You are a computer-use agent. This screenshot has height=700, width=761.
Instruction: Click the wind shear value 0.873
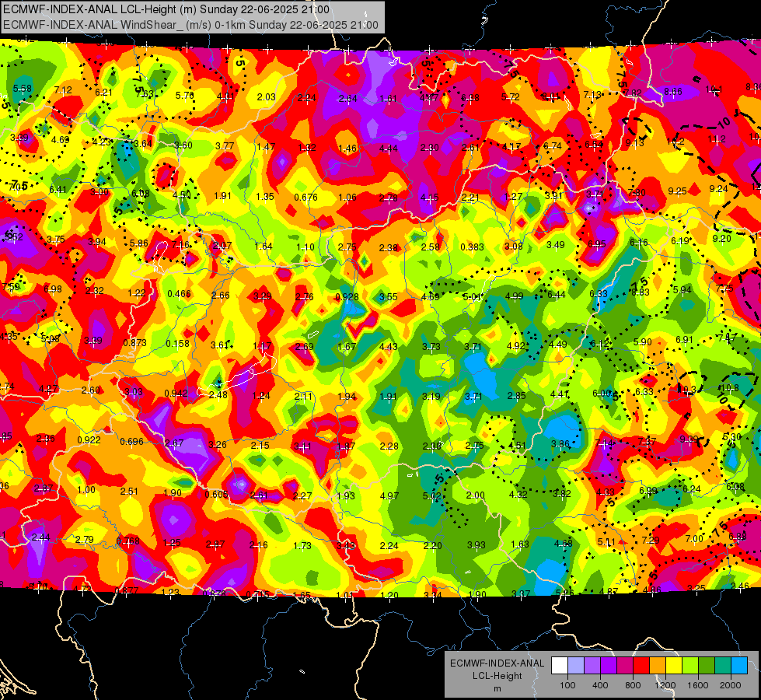(135, 342)
